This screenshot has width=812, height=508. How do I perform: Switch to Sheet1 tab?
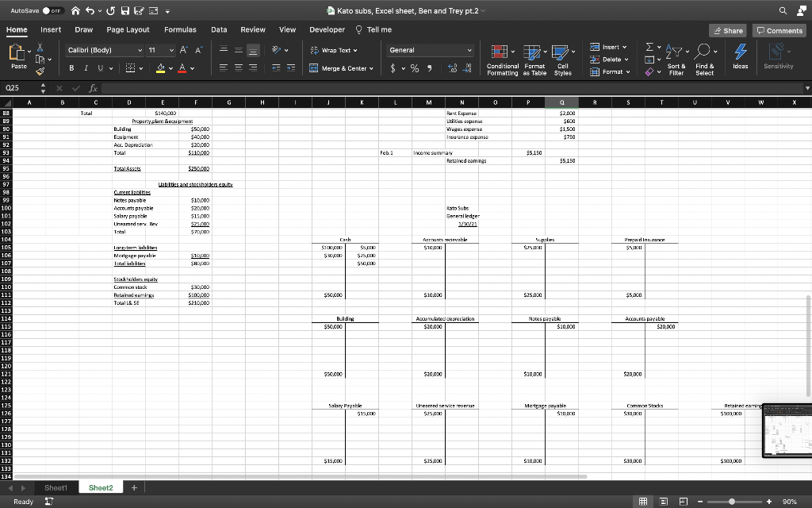(56, 488)
